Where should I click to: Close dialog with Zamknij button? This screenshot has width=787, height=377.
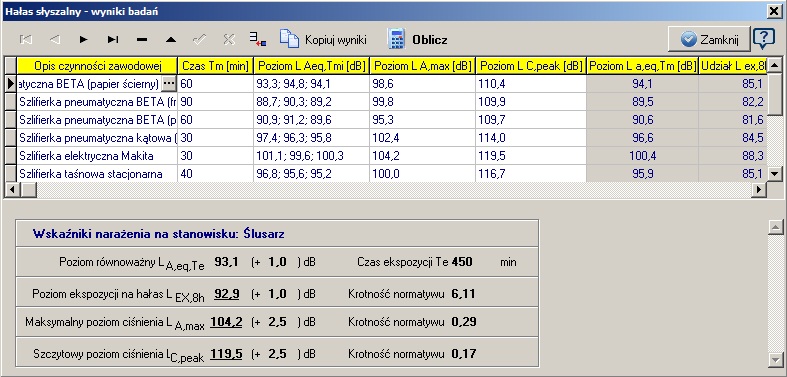[709, 40]
